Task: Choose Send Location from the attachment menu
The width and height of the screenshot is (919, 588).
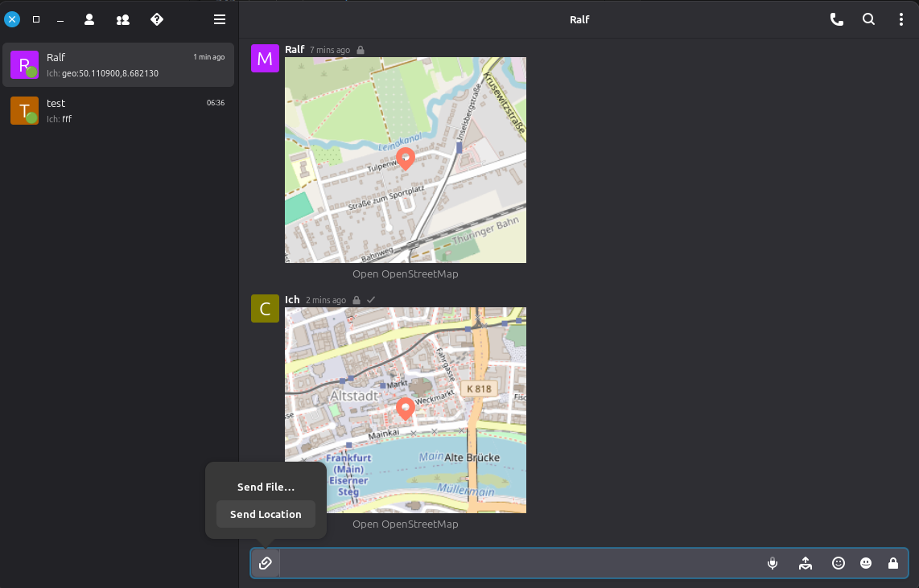Action: (x=266, y=514)
